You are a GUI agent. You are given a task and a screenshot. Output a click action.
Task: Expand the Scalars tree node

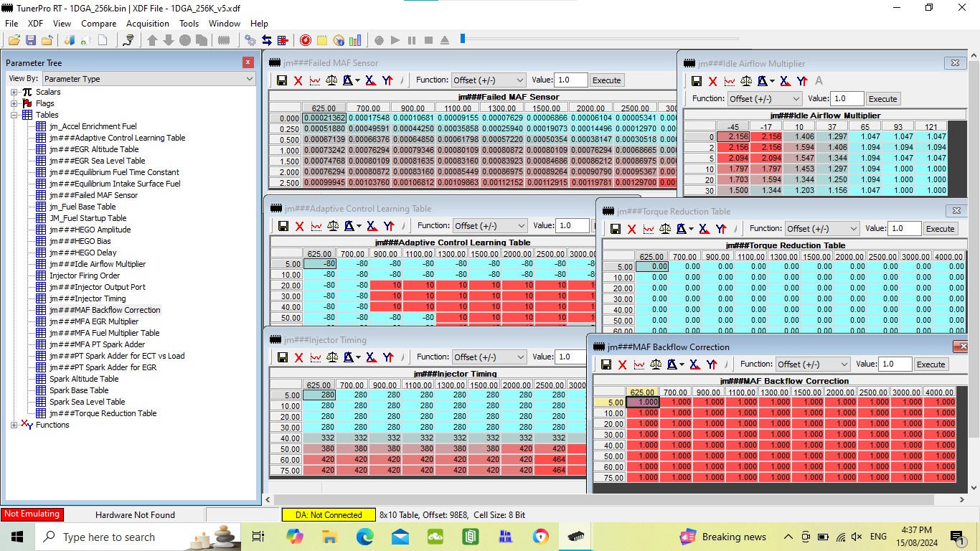[14, 92]
